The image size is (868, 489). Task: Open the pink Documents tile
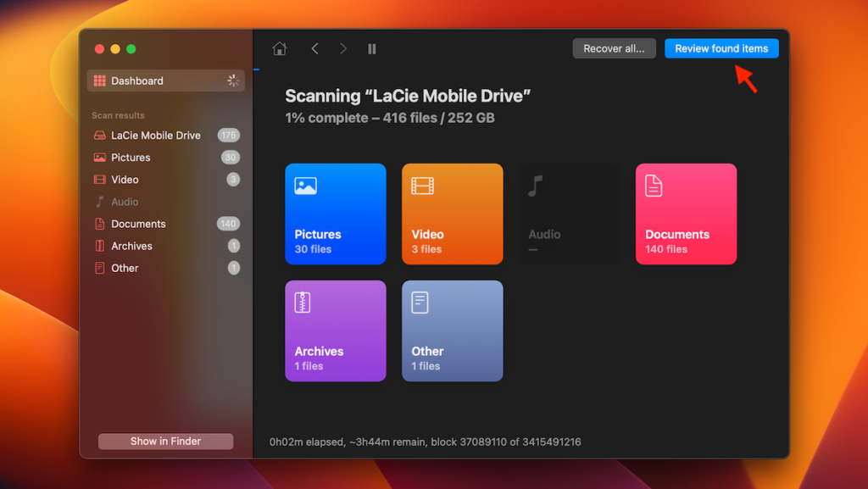(686, 214)
